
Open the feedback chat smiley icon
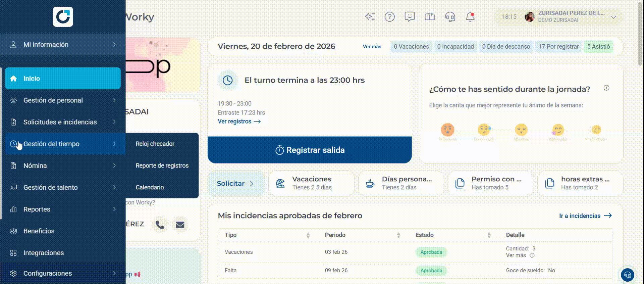[x=410, y=16]
